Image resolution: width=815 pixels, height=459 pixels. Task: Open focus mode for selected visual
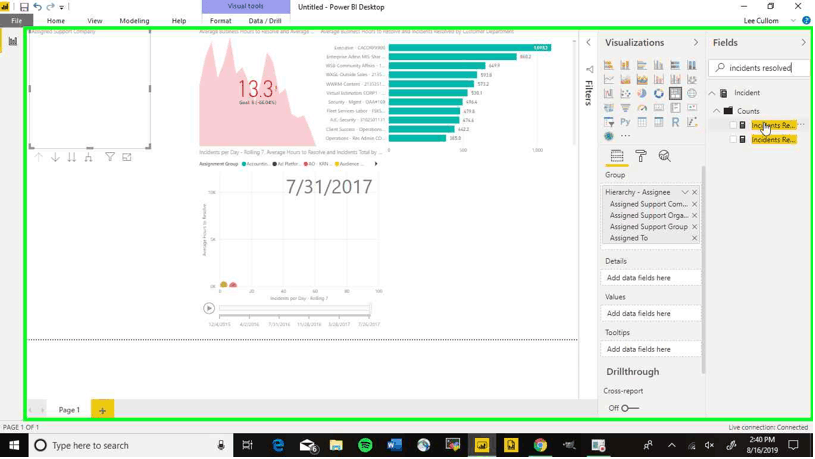[127, 157]
